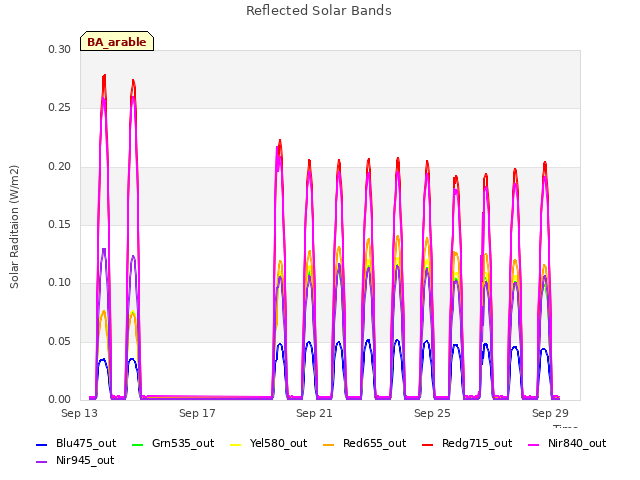Select the BA_arable annotation label

[x=117, y=42]
